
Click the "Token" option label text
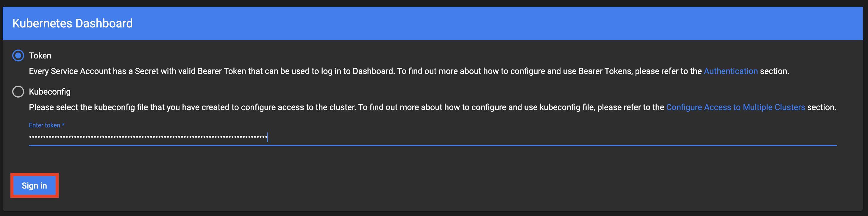point(40,56)
